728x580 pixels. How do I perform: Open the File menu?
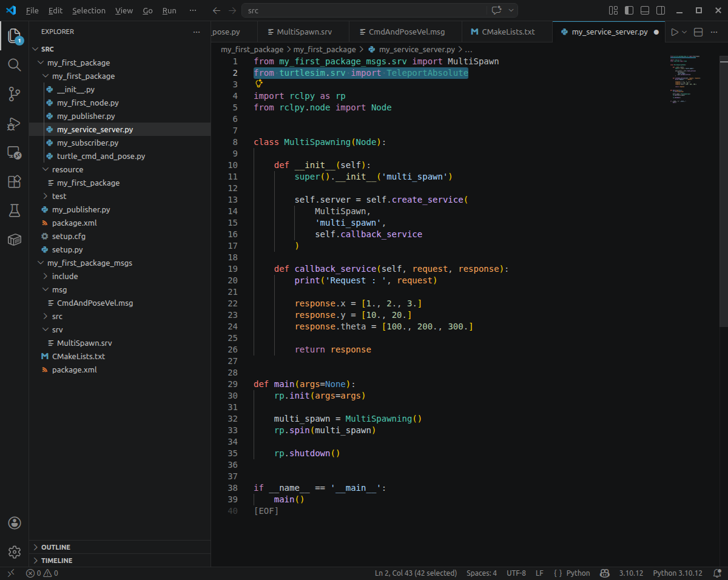[32, 10]
